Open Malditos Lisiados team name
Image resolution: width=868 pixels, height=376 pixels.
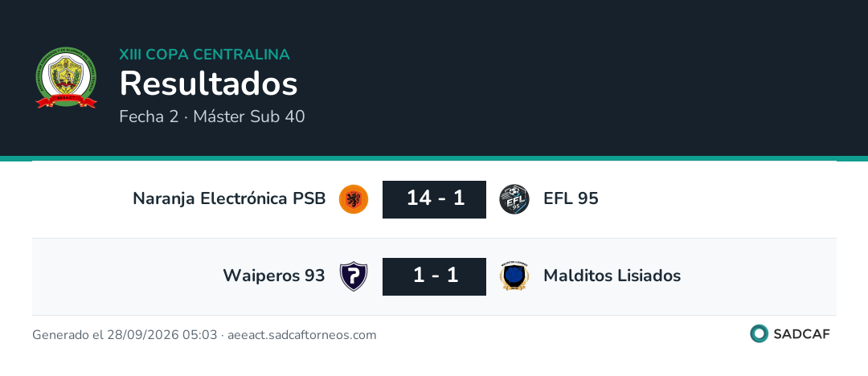click(612, 276)
